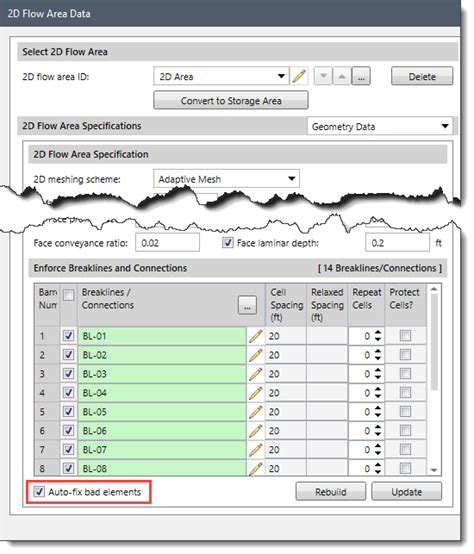This screenshot has width=474, height=554.
Task: Move to next flow area with down arrow
Action: tap(323, 76)
